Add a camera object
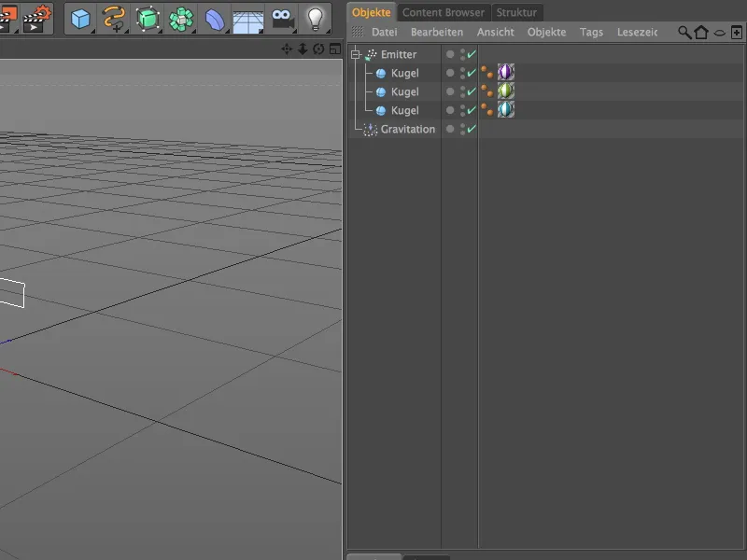The width and height of the screenshot is (747, 560). click(282, 19)
